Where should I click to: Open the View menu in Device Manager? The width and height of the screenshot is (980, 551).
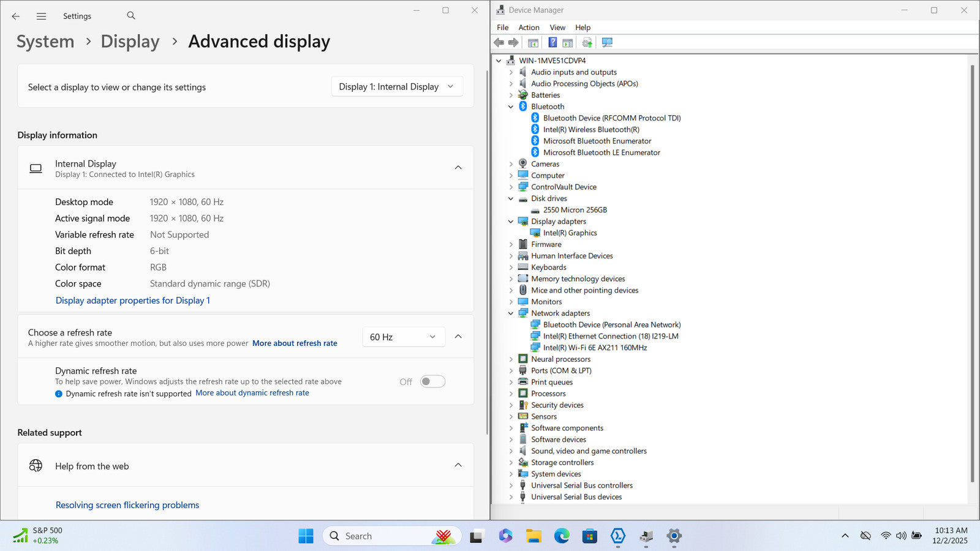pos(557,28)
